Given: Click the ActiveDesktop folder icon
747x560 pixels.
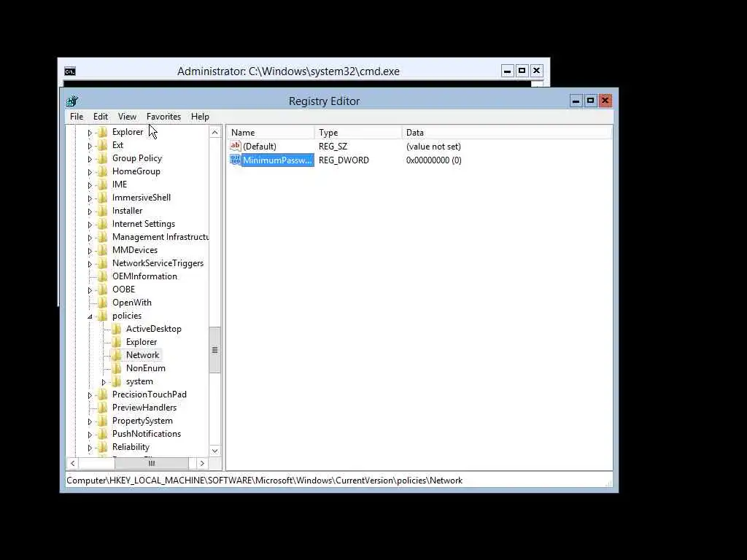Looking at the screenshot, I should click(x=116, y=329).
